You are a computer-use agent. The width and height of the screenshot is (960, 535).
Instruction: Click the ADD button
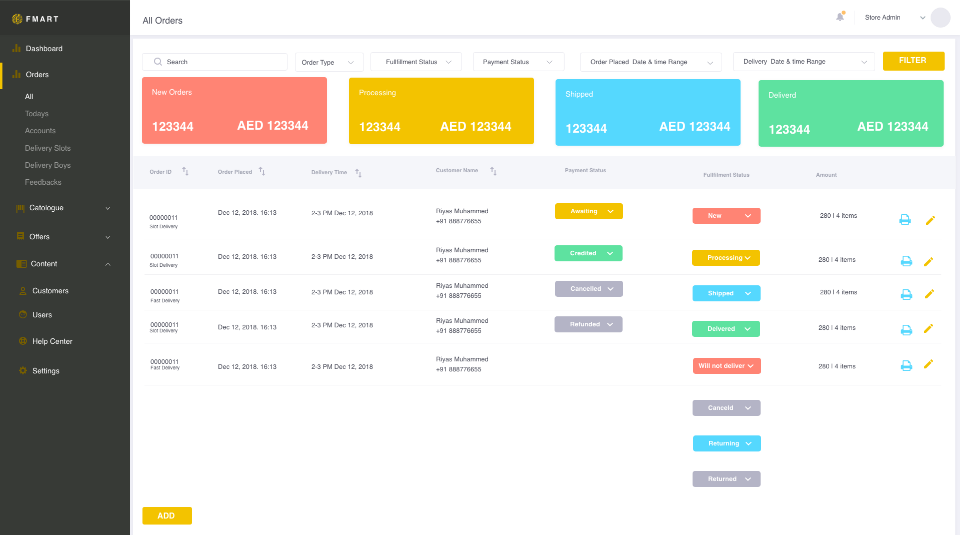(x=167, y=516)
